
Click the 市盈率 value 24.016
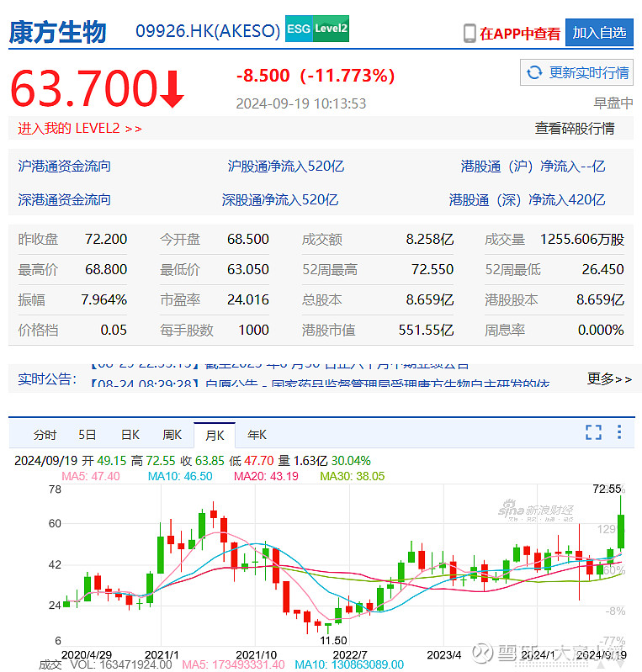coord(248,299)
